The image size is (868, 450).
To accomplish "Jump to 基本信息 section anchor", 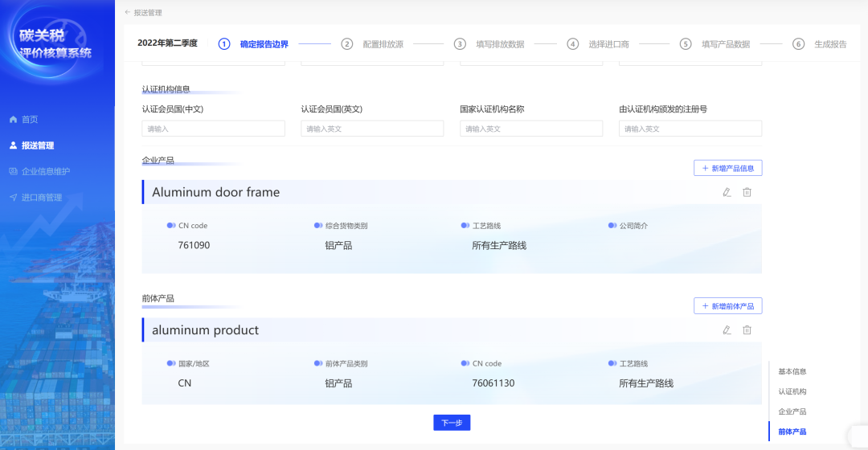I will pos(792,371).
